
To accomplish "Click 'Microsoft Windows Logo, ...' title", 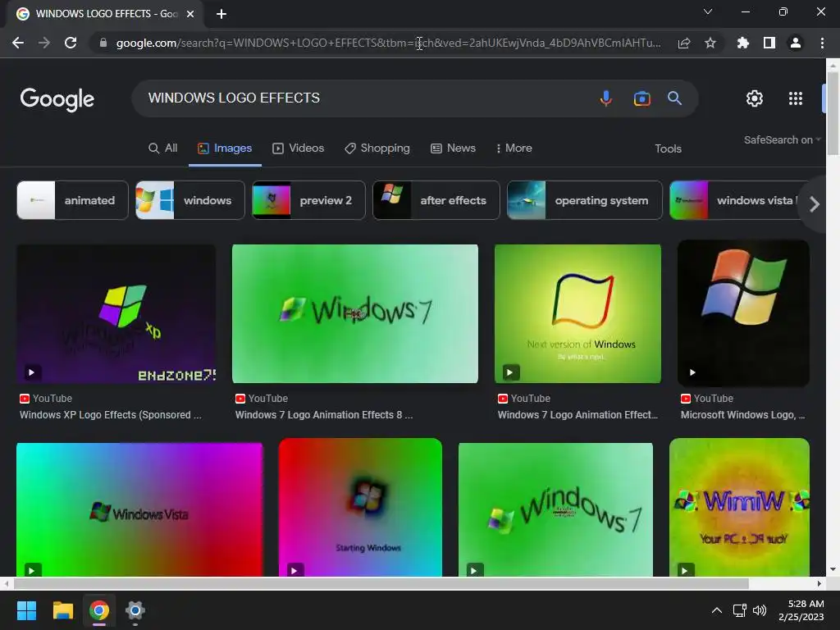I will [742, 414].
